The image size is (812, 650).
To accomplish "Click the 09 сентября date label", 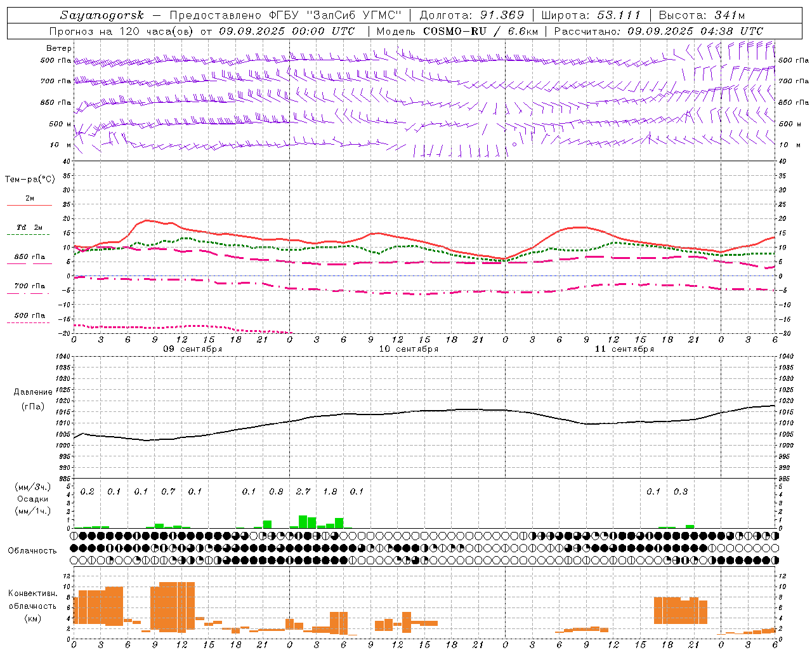I will (193, 349).
